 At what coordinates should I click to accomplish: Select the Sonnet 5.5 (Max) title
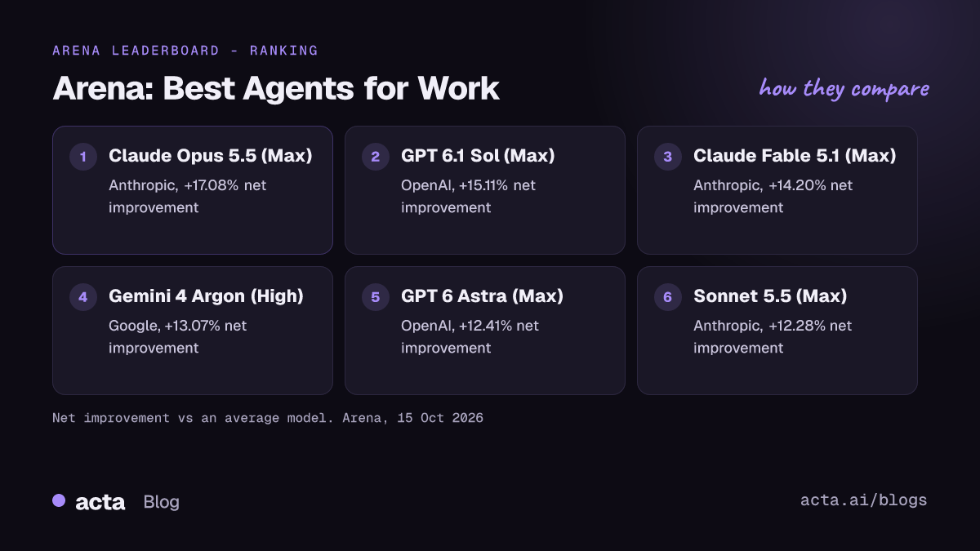770,296
